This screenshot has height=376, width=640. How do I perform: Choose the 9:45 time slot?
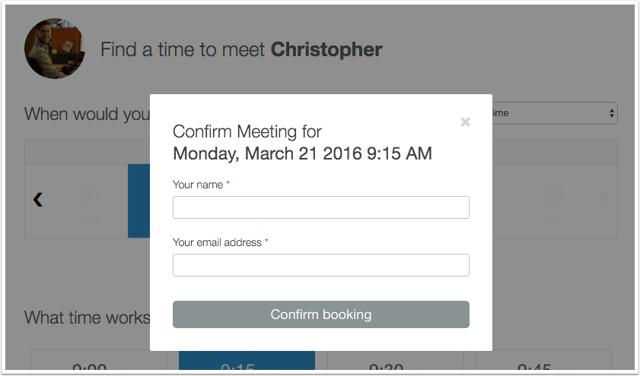point(543,361)
